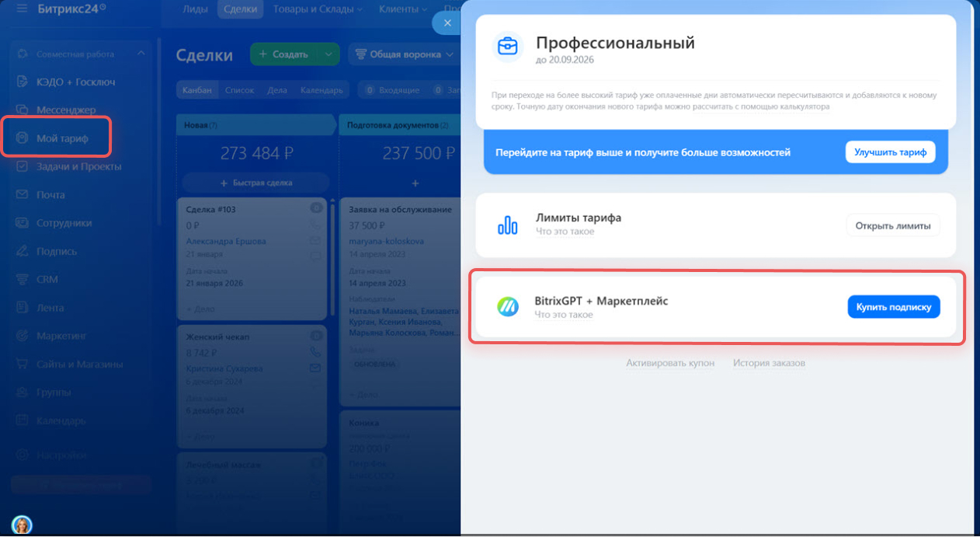Click the Купить подписку button

(x=894, y=307)
